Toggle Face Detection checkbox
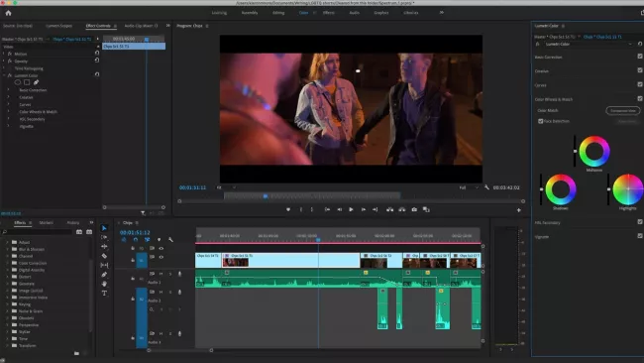 click(x=541, y=121)
